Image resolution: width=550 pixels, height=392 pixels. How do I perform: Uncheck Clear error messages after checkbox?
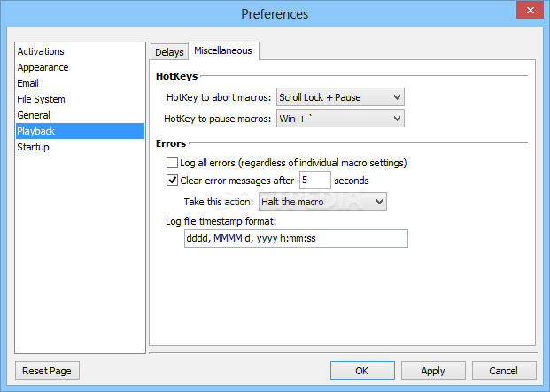point(172,181)
